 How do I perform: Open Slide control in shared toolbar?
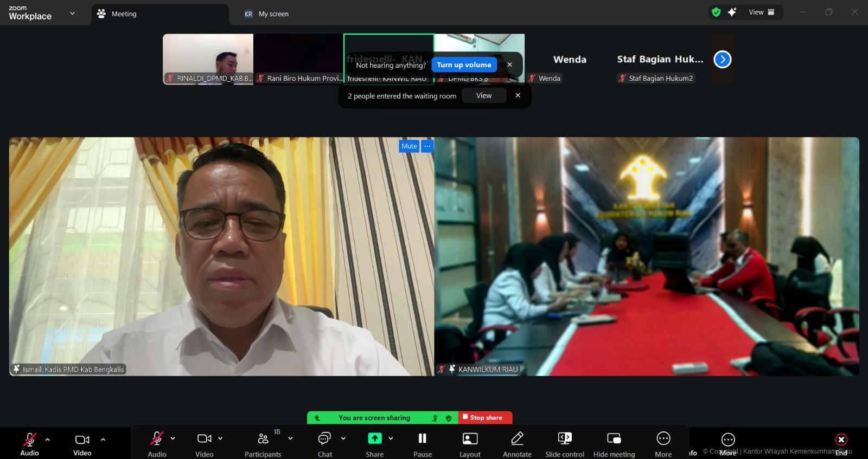(564, 438)
